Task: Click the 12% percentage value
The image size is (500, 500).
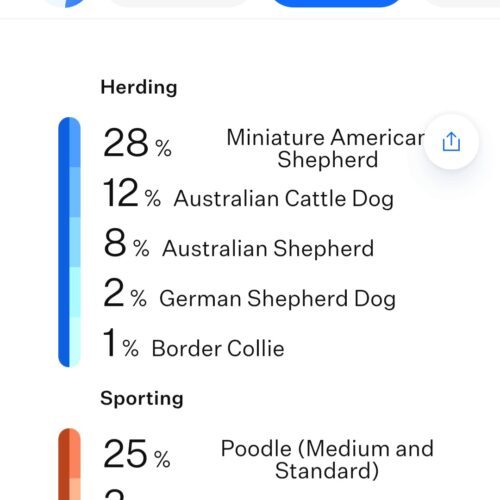Action: click(x=132, y=193)
